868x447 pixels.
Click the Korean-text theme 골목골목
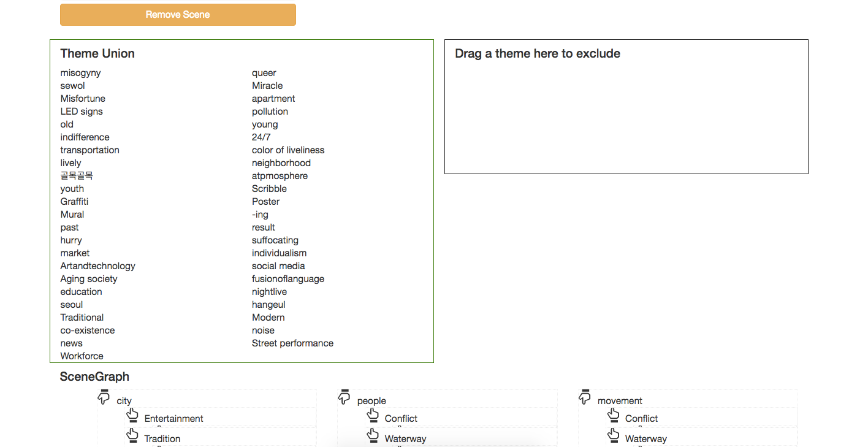pos(77,176)
